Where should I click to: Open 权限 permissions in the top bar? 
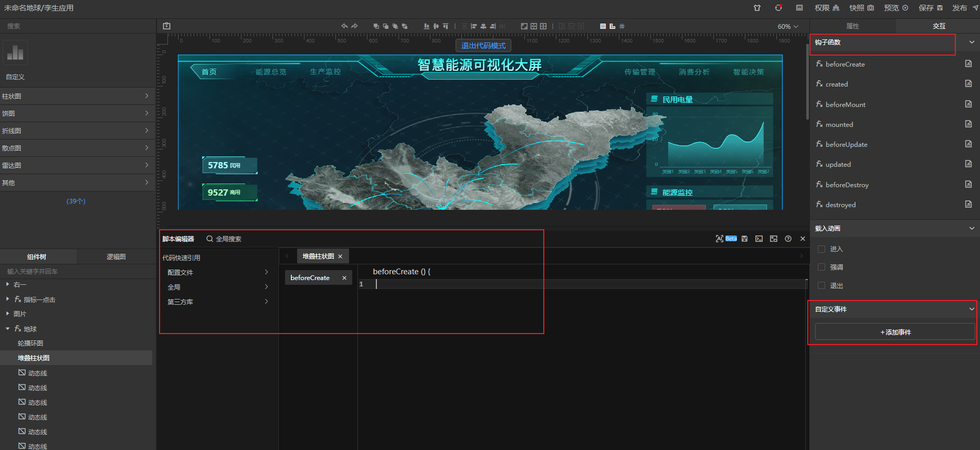pos(827,8)
